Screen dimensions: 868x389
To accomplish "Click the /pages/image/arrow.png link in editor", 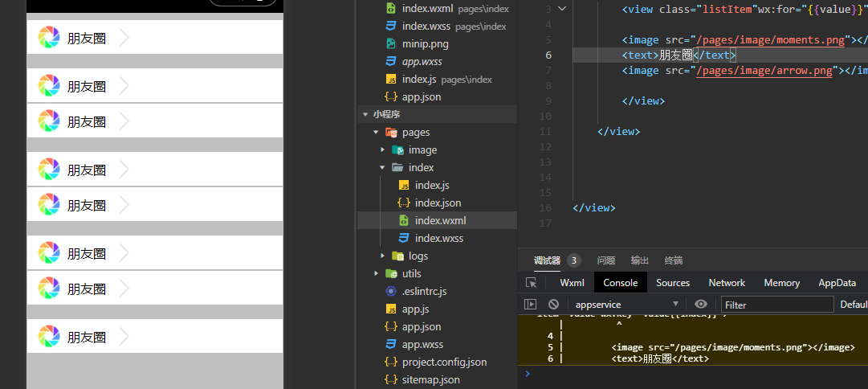I will coord(764,71).
